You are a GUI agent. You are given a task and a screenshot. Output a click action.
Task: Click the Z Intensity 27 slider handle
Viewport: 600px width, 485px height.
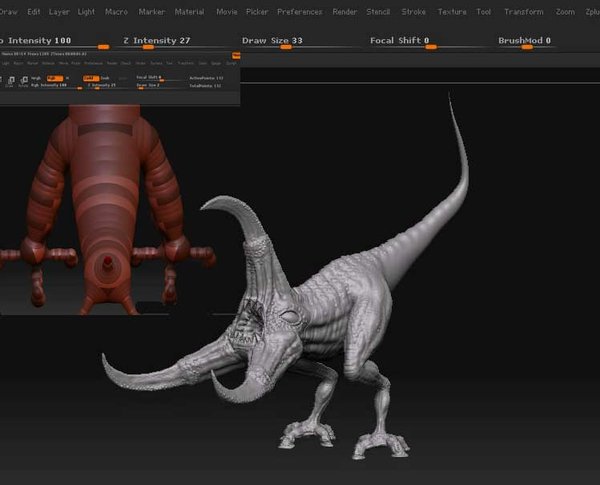click(148, 47)
